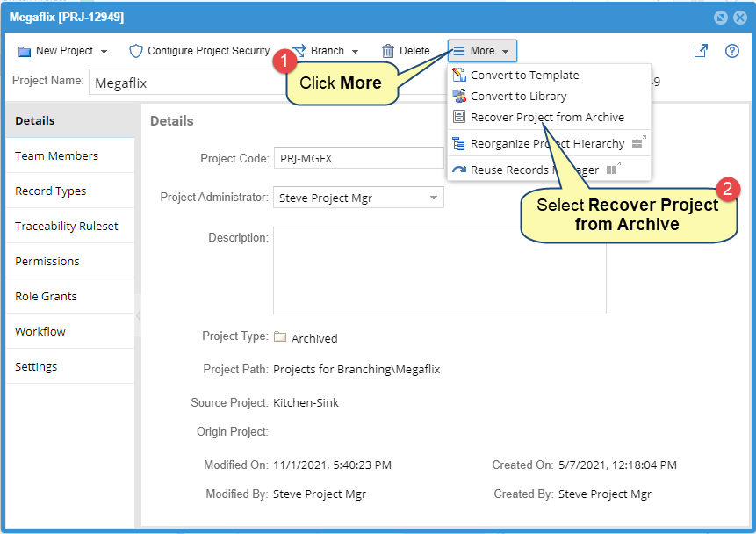
Task: Click the More hamburger menu icon
Action: [x=459, y=51]
